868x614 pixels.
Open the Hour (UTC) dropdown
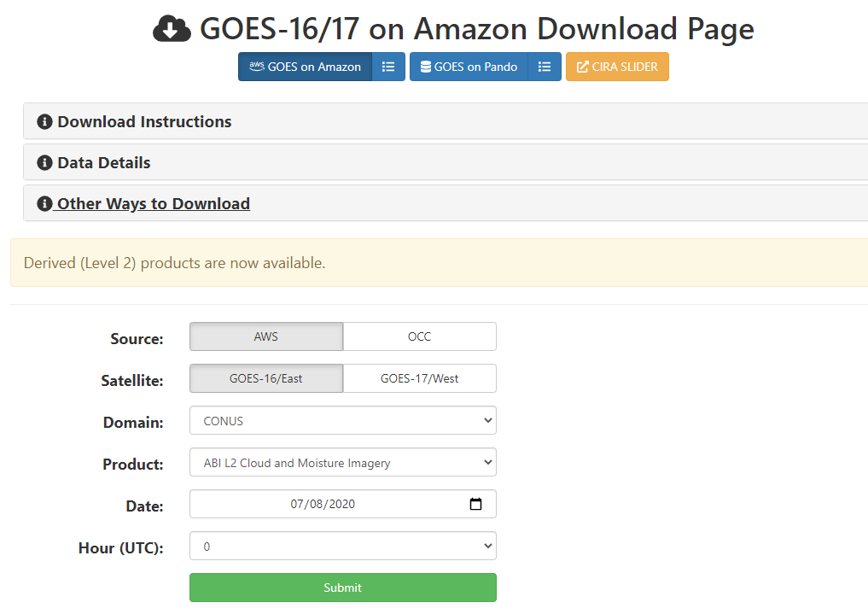click(x=342, y=546)
